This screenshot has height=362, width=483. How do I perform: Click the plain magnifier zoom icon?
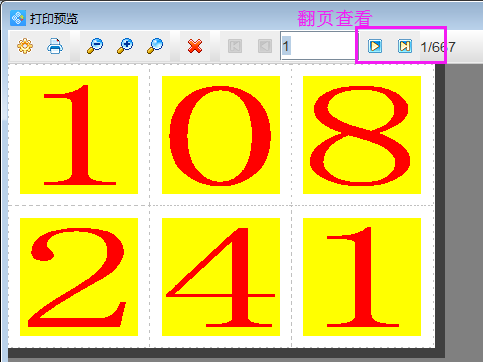(x=155, y=46)
